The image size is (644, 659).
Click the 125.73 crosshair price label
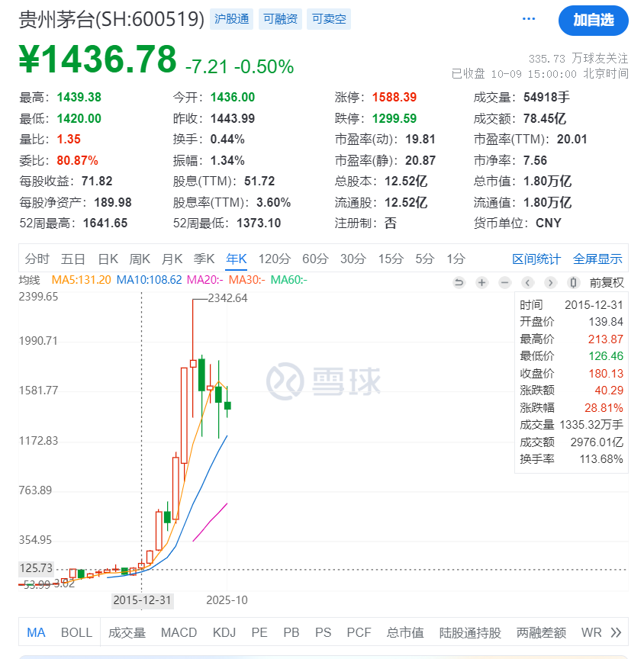36,568
